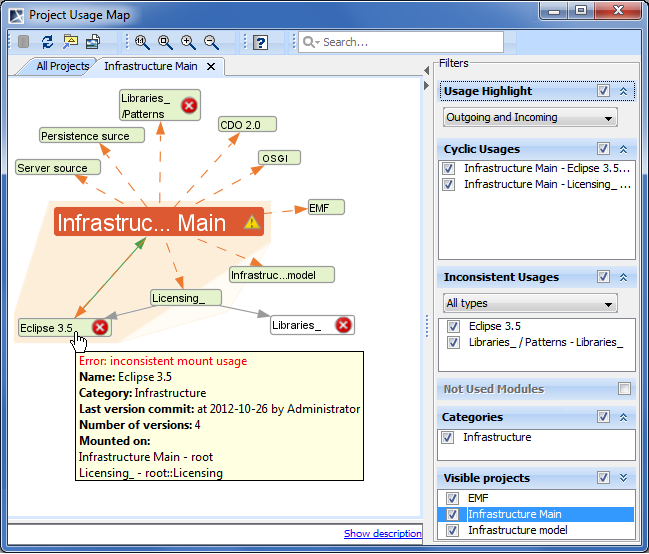Collapse the Inconsistent Usages section chevron

point(623,277)
